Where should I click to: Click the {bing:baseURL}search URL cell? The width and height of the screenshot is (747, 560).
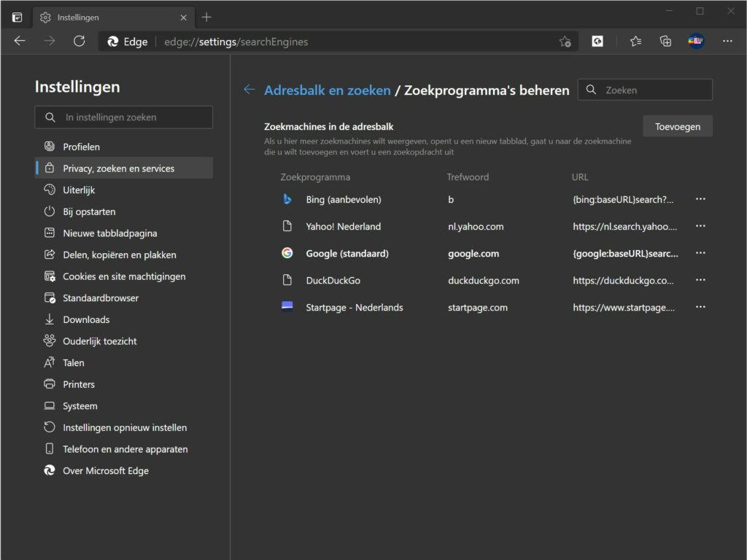tap(623, 200)
